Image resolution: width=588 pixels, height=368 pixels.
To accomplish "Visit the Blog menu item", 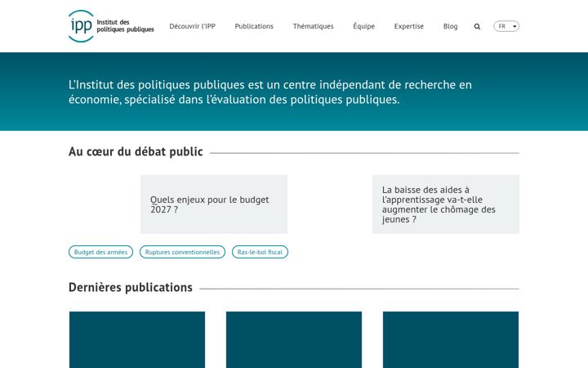I will click(x=450, y=26).
